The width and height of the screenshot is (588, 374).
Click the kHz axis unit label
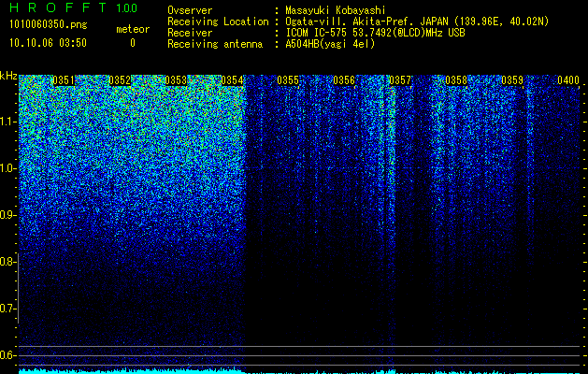click(8, 76)
